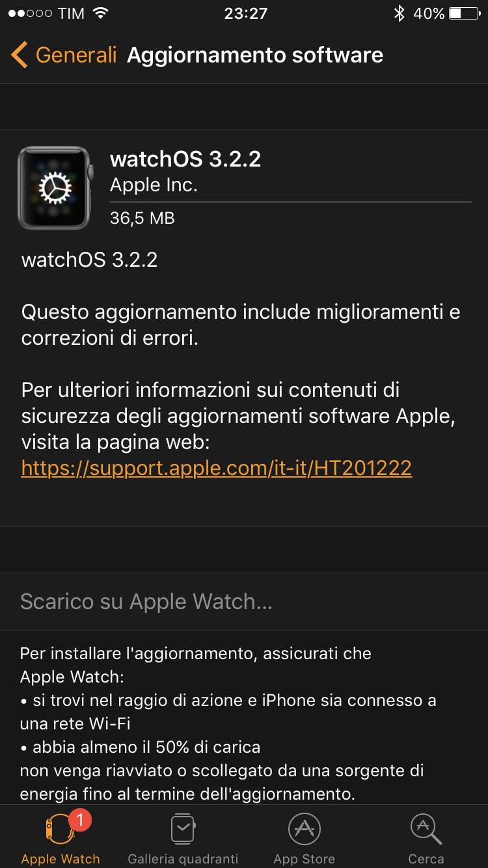Tap the 23:27 clock in status bar
This screenshot has width=488, height=868.
(x=245, y=13)
